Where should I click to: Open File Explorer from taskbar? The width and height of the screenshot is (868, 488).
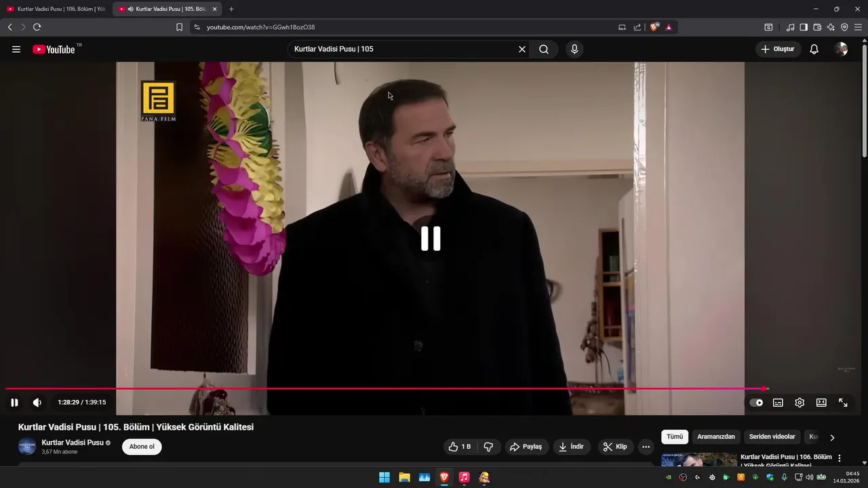(x=404, y=477)
